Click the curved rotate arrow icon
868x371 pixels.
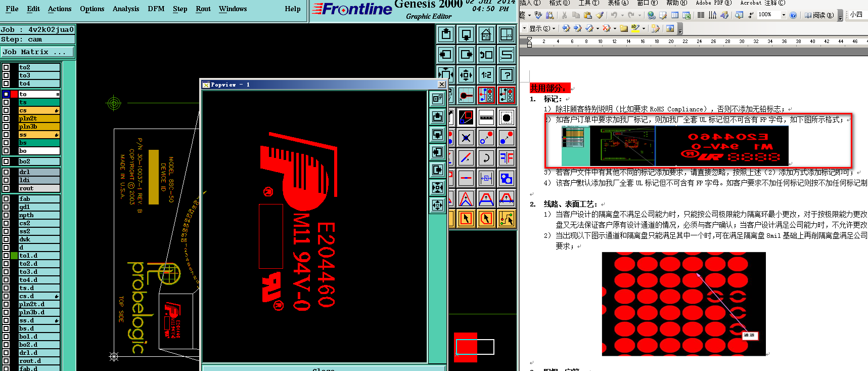pos(486,158)
